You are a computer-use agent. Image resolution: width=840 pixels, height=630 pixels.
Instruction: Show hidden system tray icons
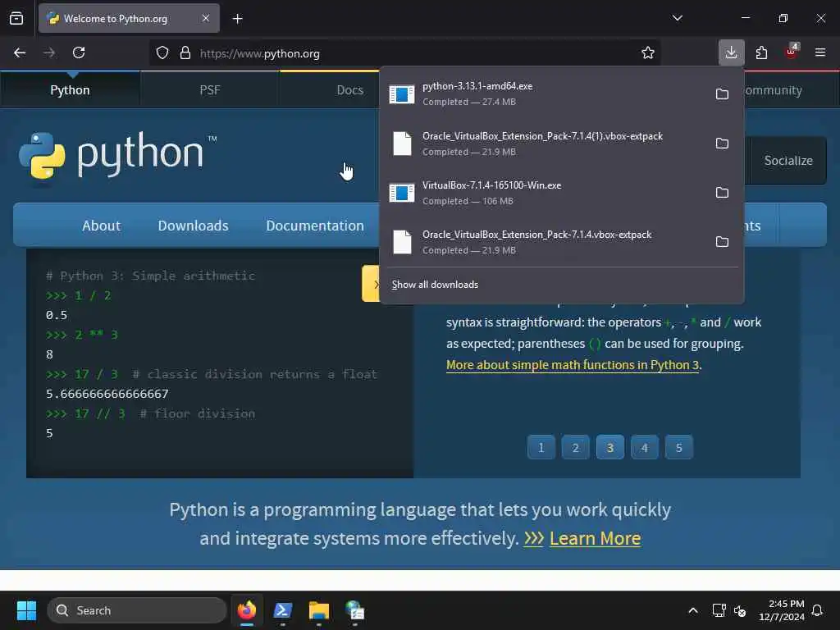(692, 610)
